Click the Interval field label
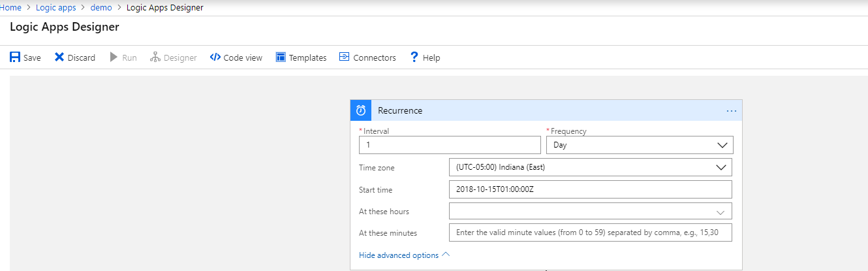The width and height of the screenshot is (868, 271). coord(376,131)
